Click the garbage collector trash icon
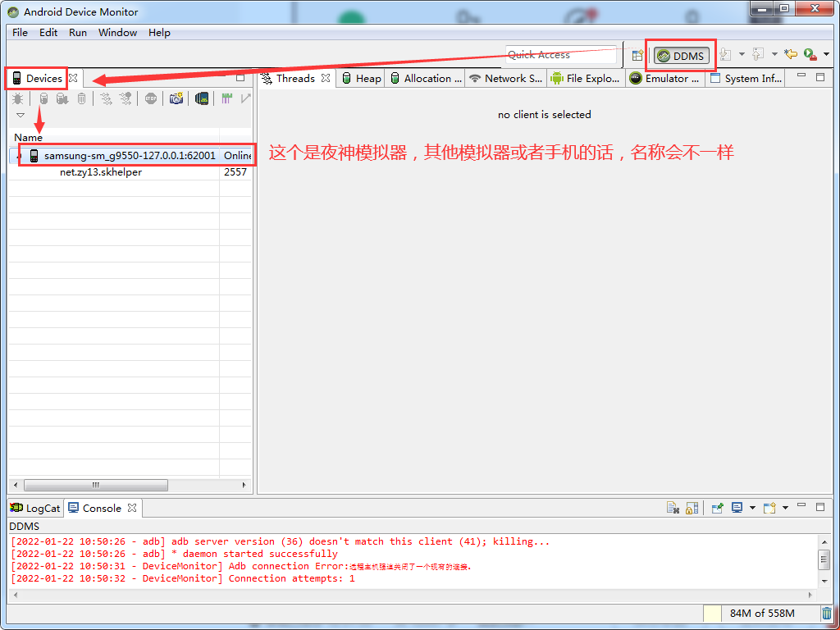The image size is (840, 630). point(827,614)
